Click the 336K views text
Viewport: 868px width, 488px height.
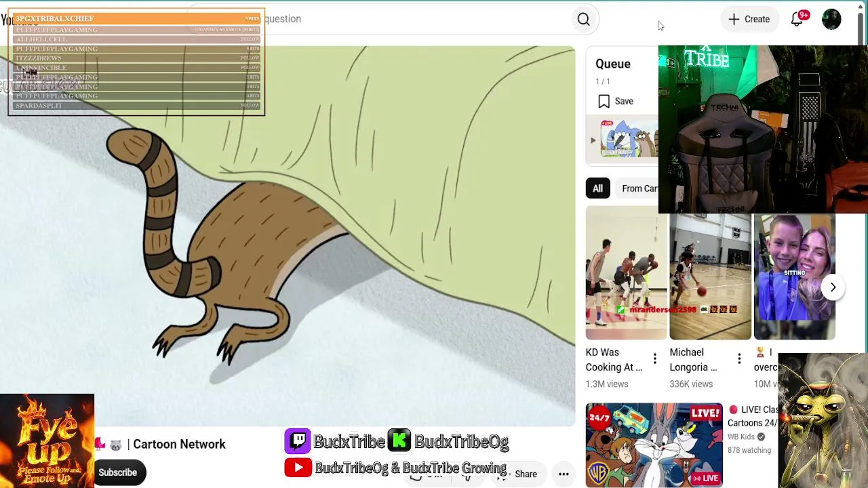pyautogui.click(x=691, y=384)
